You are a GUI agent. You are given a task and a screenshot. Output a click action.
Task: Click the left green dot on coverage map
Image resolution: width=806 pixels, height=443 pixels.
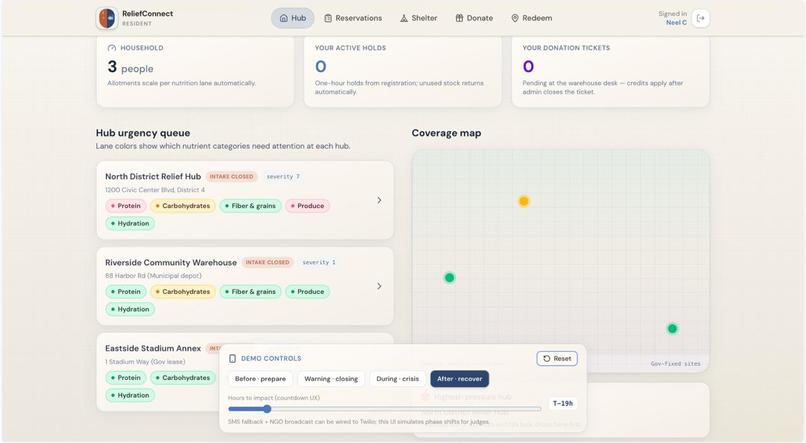click(x=449, y=278)
